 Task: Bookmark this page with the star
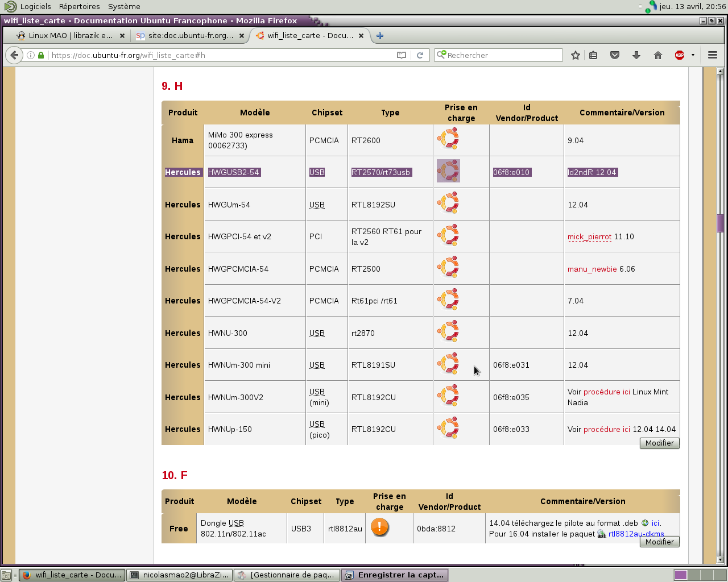coord(576,55)
